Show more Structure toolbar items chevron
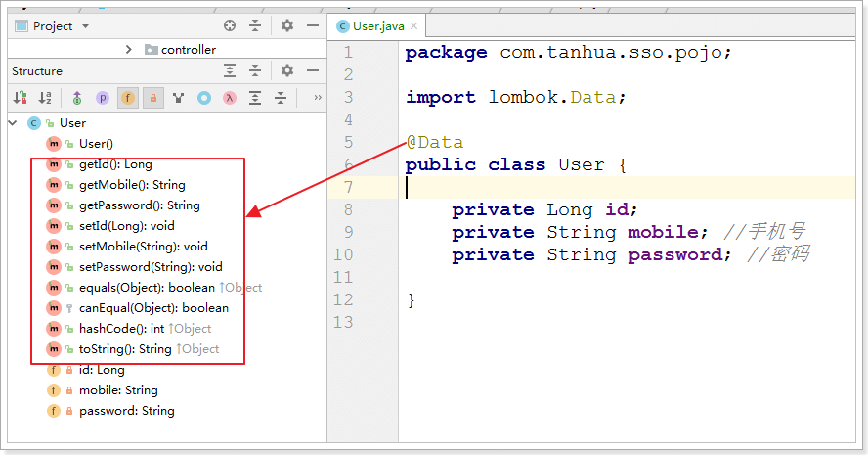Image resolution: width=868 pixels, height=455 pixels. [318, 98]
